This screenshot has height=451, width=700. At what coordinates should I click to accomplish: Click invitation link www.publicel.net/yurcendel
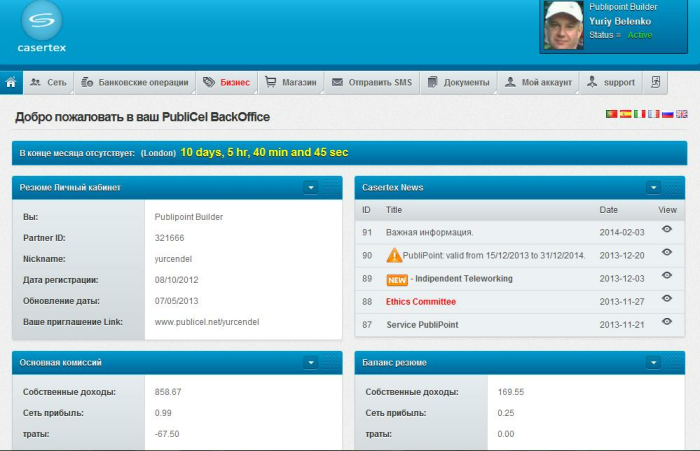coord(207,322)
